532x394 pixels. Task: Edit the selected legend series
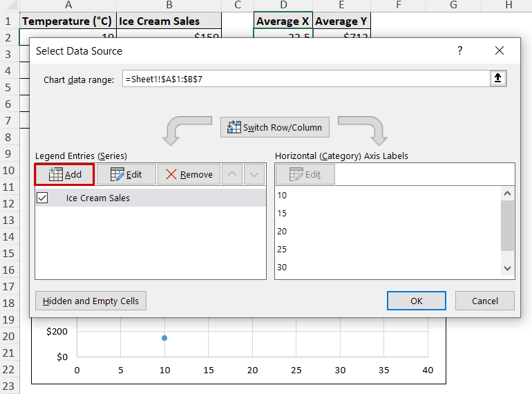tap(126, 174)
